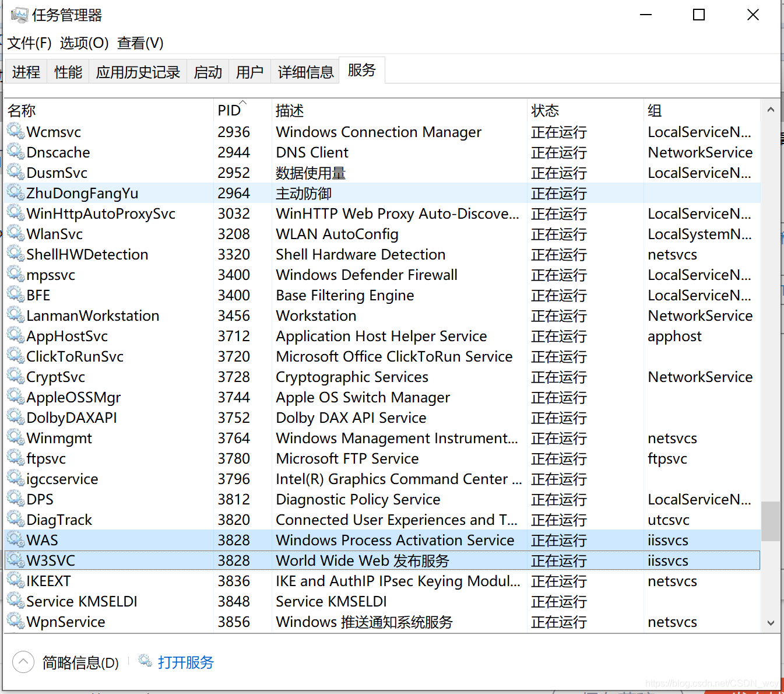784x694 pixels.
Task: Click the LanmanWorkstation service icon
Action: tap(15, 314)
